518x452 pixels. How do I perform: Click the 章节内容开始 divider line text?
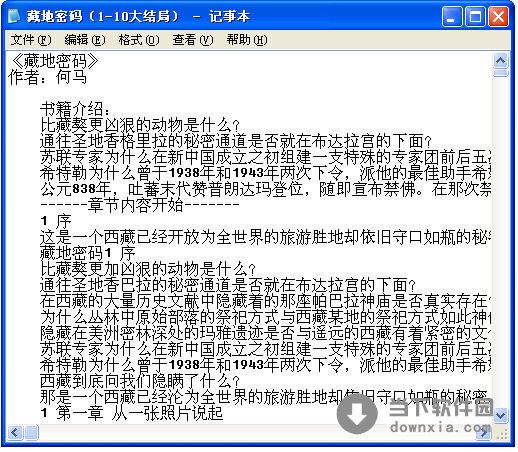140,205
